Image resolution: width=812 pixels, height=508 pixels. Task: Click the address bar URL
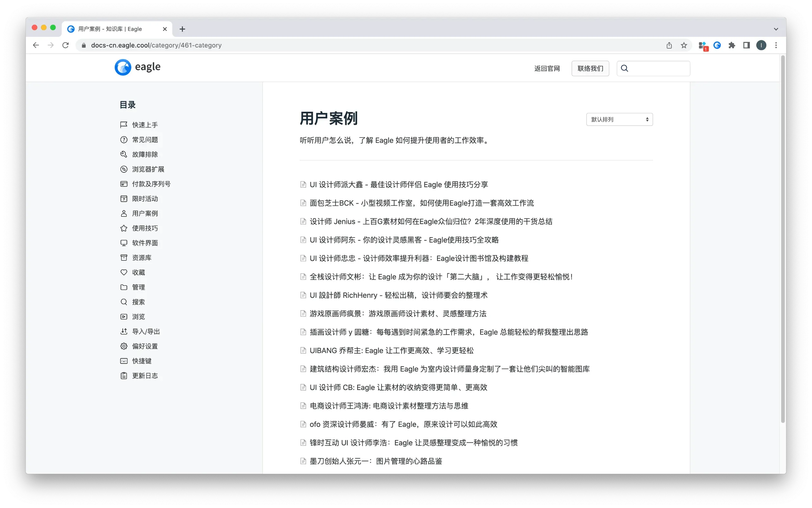click(156, 45)
